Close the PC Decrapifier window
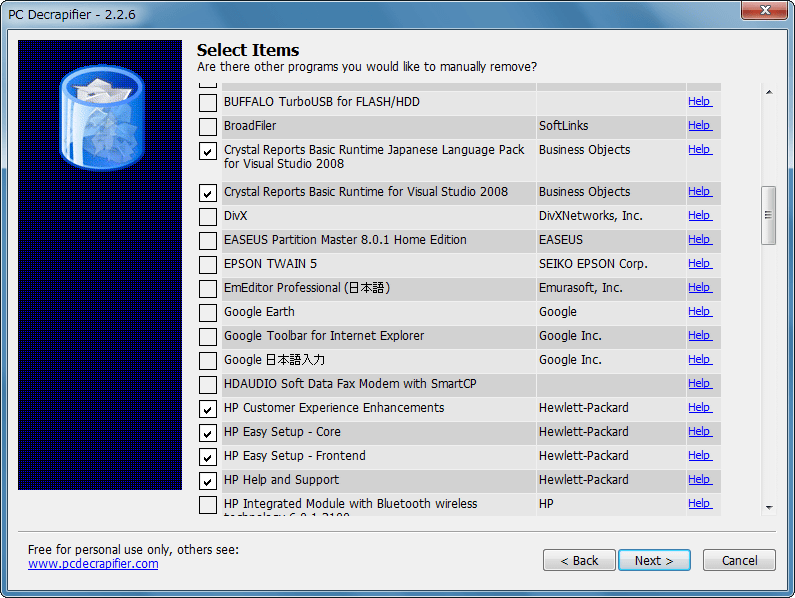The width and height of the screenshot is (795, 598). [765, 10]
